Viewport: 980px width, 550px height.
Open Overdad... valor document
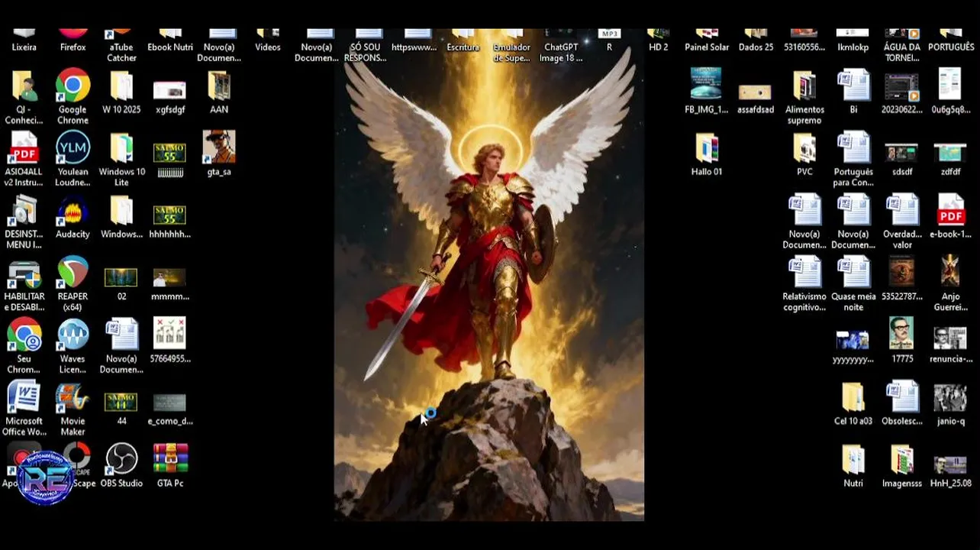coord(902,210)
